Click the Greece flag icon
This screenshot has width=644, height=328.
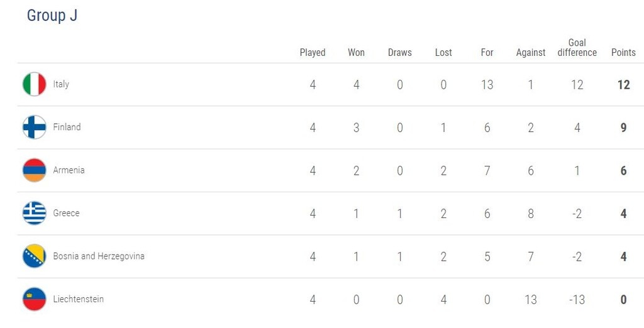tap(35, 213)
